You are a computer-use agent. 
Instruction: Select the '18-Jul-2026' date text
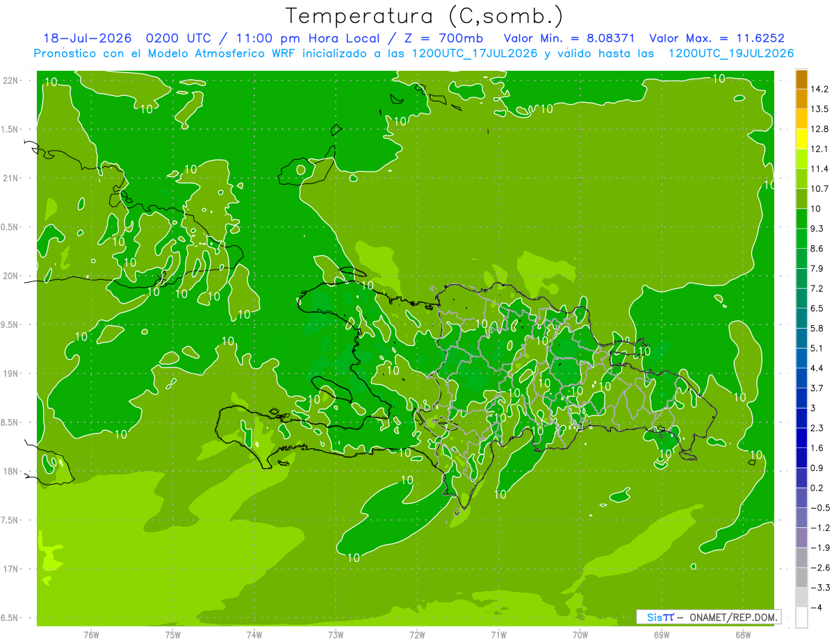click(87, 38)
